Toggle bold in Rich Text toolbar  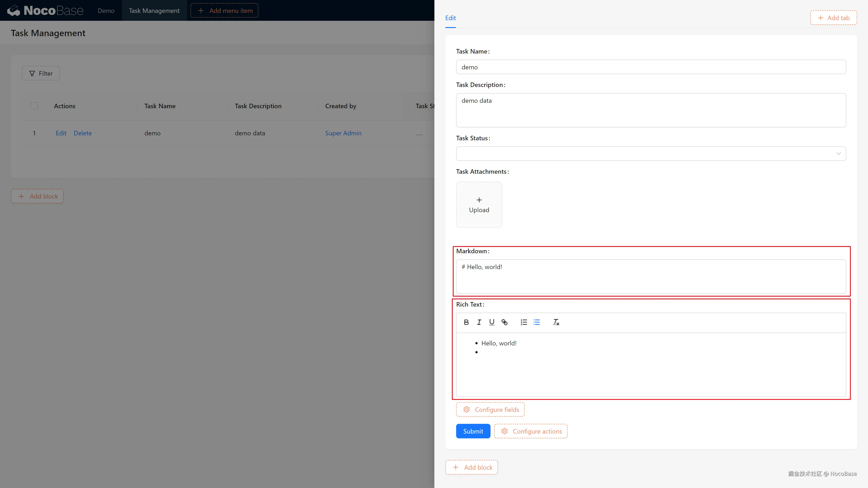click(x=466, y=322)
